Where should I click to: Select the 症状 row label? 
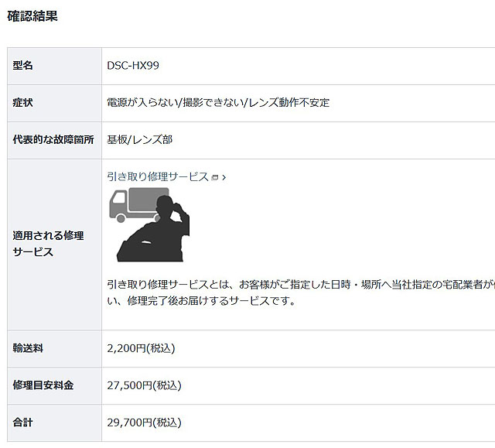[23, 102]
